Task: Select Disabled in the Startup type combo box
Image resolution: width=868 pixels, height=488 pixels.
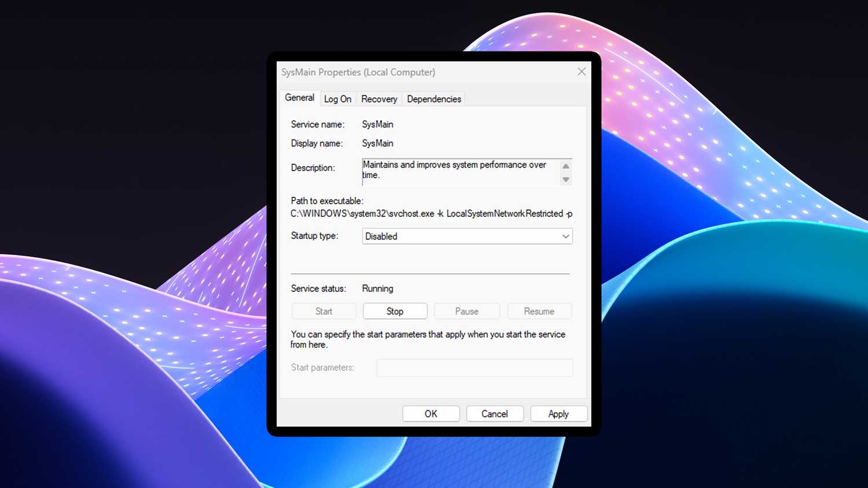Action: pyautogui.click(x=466, y=236)
